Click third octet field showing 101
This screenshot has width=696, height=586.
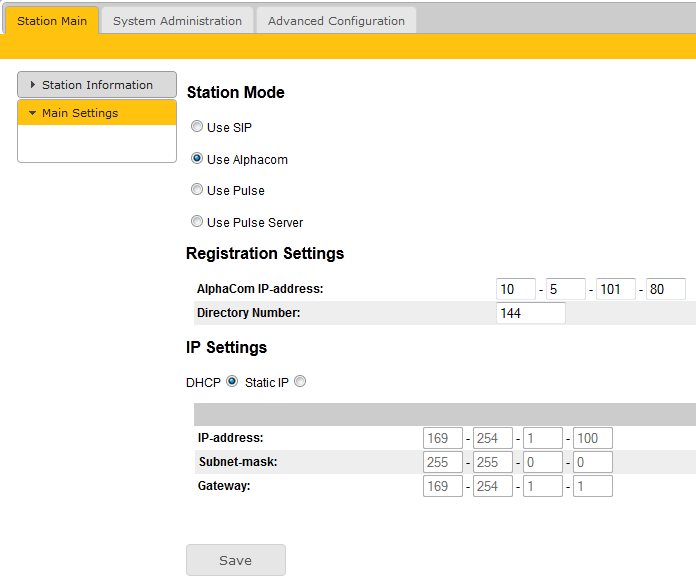pos(615,289)
